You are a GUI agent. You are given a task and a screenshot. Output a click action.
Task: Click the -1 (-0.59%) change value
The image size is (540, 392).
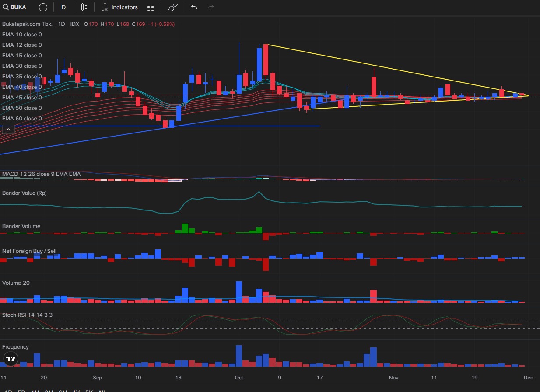(x=161, y=24)
